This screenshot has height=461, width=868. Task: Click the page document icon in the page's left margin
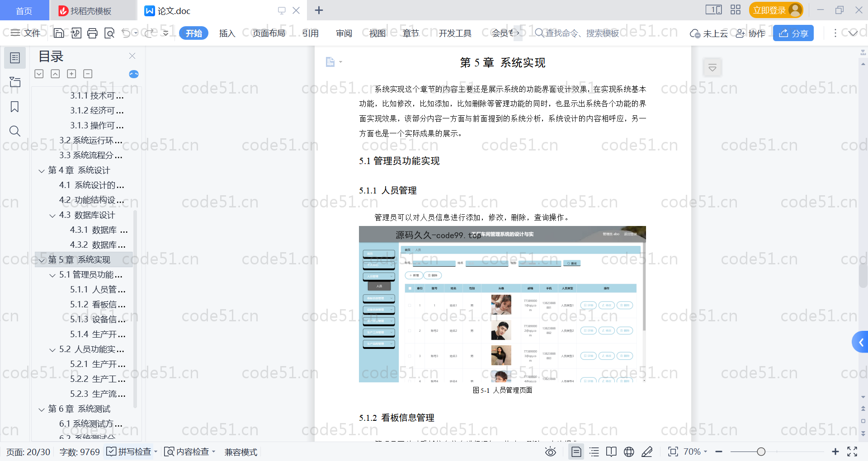coord(330,62)
